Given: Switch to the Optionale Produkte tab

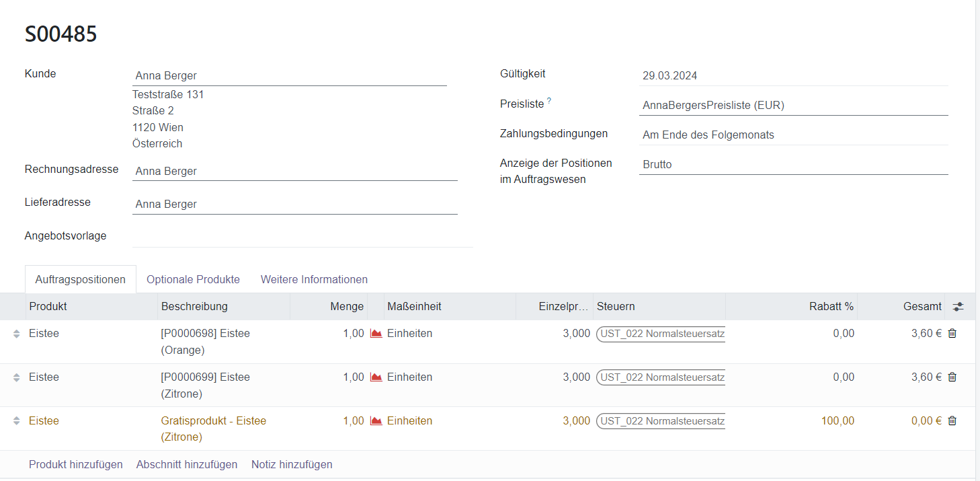Looking at the screenshot, I should (193, 279).
